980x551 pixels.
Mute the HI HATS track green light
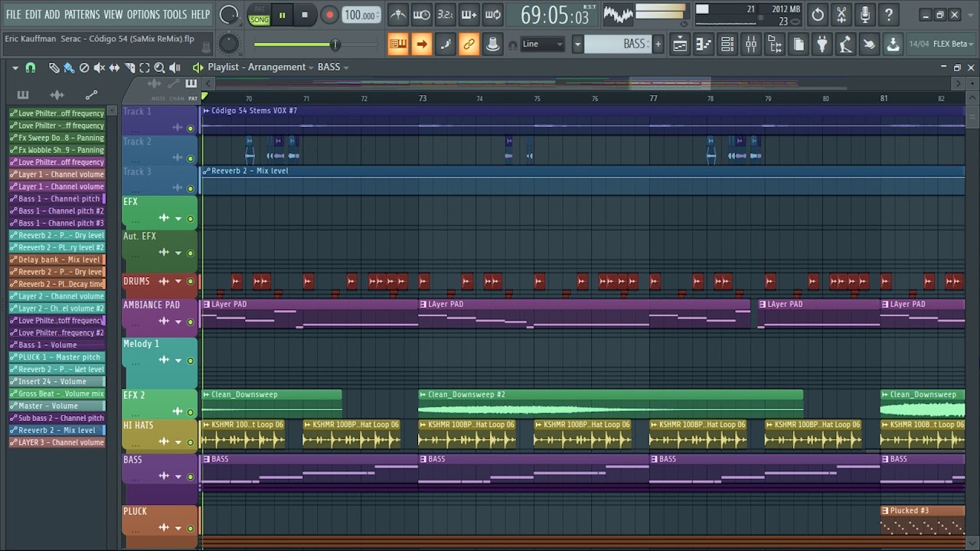click(x=191, y=442)
